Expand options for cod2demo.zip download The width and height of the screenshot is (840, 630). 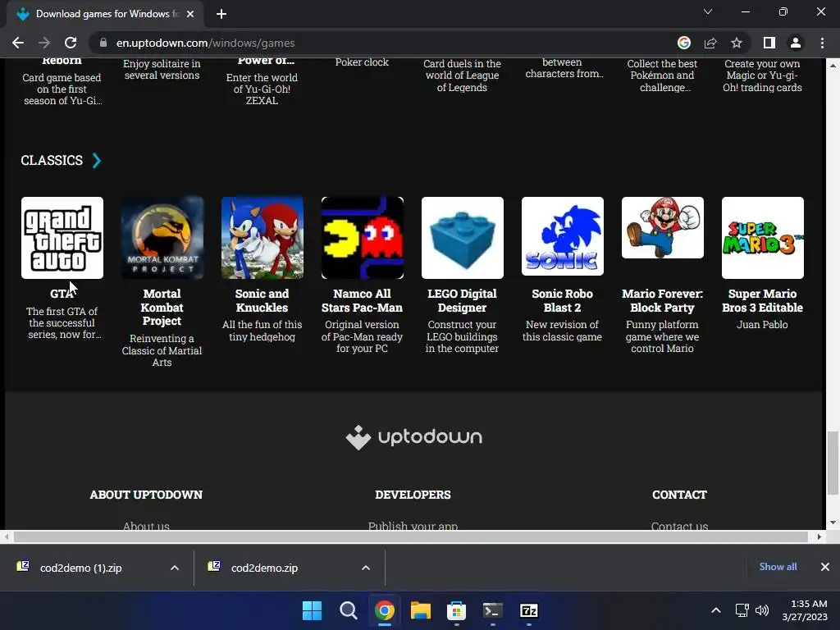[366, 568]
